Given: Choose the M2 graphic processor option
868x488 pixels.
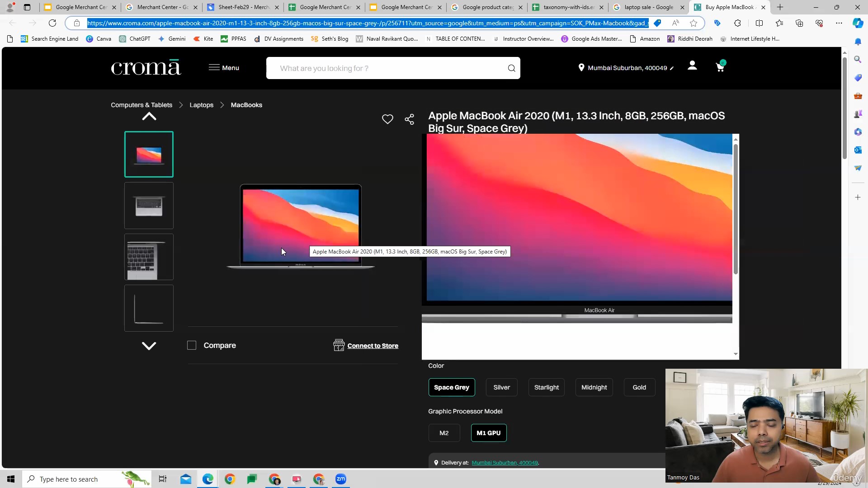Looking at the screenshot, I should [444, 433].
